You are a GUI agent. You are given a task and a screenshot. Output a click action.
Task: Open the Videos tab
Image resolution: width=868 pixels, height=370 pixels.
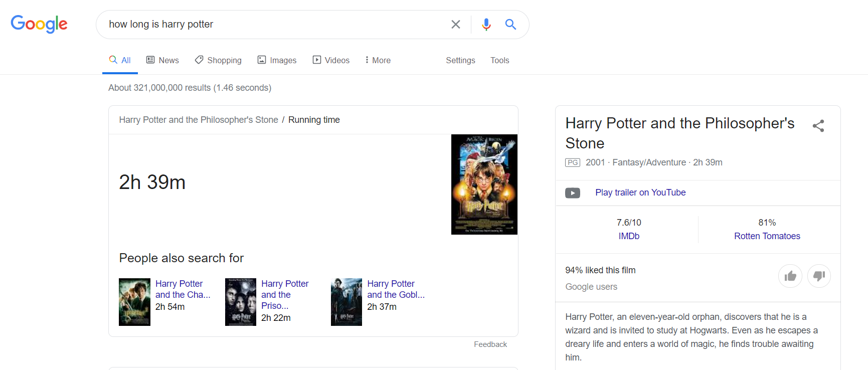point(331,60)
